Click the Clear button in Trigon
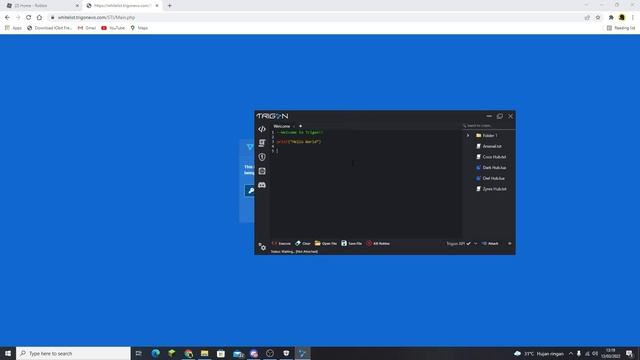 point(303,243)
